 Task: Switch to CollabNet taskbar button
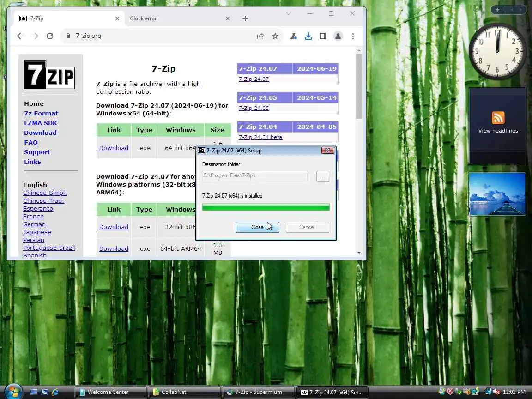coord(184,392)
